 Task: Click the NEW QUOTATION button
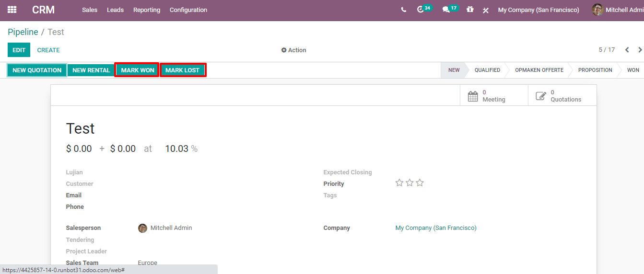(37, 70)
